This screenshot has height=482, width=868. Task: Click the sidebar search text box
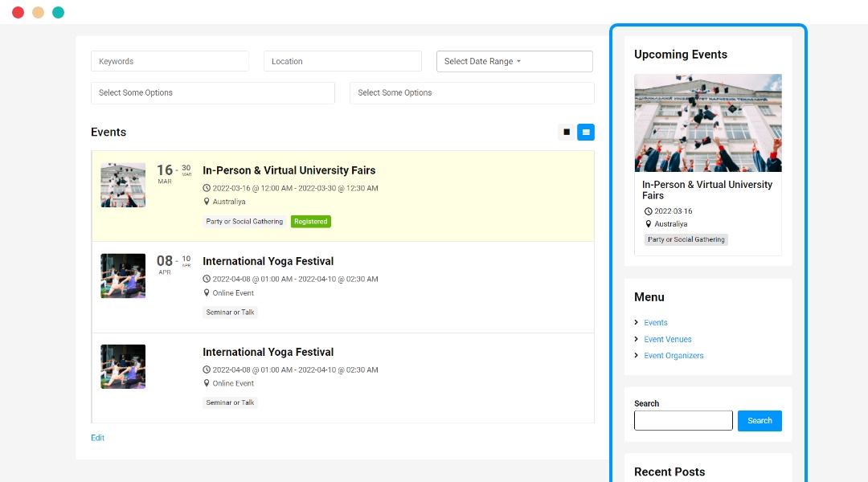pos(683,421)
